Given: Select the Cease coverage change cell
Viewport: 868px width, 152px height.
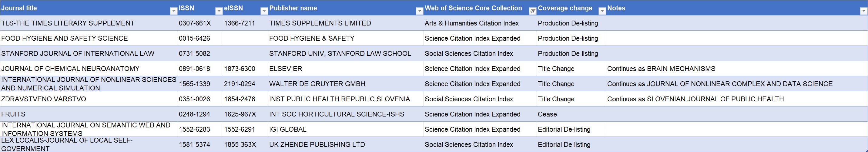Looking at the screenshot, I should pyautogui.click(x=571, y=114).
